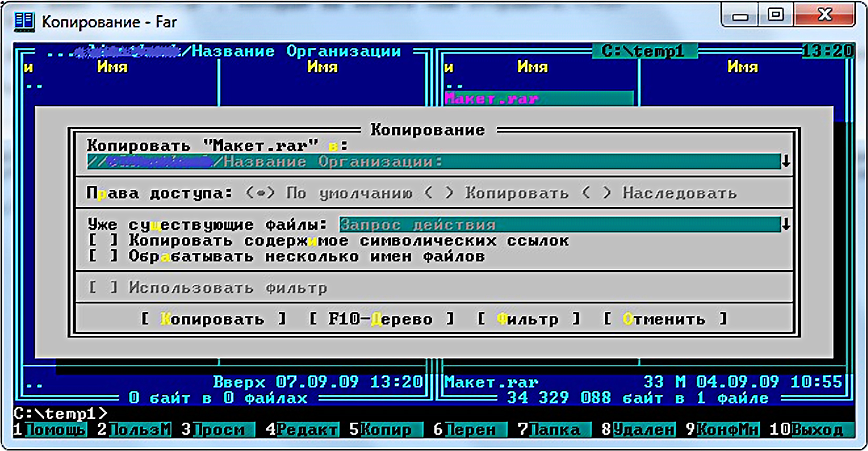The image size is (868, 451).
Task: Click the 3 Просм function key
Action: click(x=218, y=429)
